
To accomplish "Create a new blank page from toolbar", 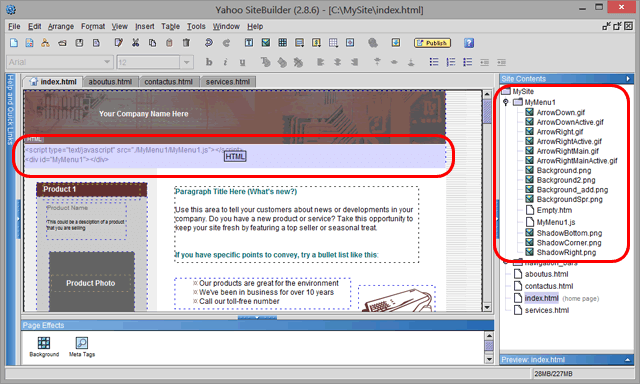I will point(14,43).
